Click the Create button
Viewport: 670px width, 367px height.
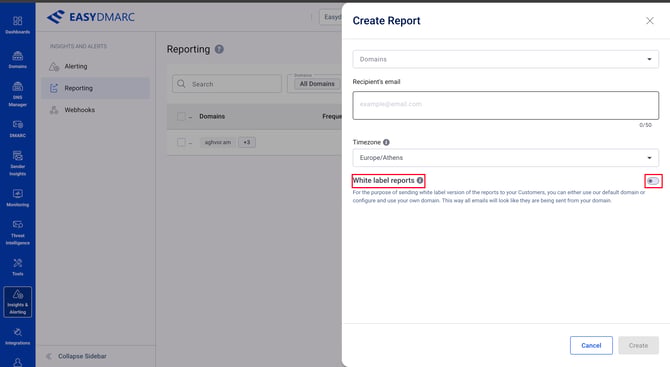point(638,345)
